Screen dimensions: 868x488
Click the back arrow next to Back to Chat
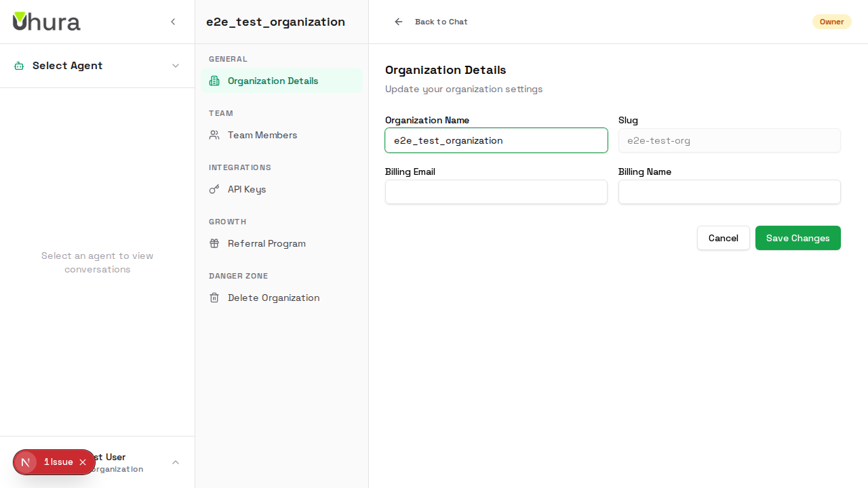click(x=398, y=22)
